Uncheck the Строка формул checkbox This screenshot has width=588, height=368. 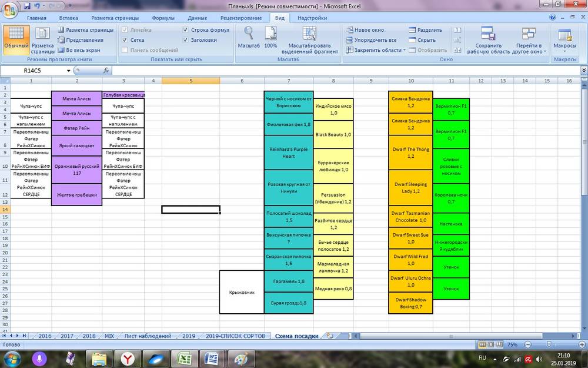186,30
